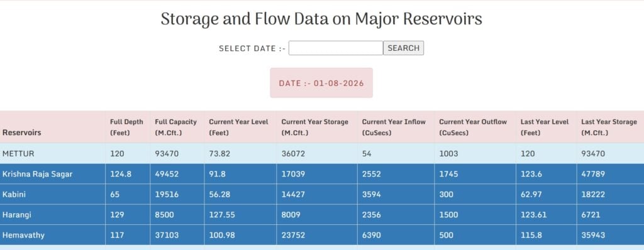This screenshot has width=644, height=250.
Task: Focus the Select Date input field
Action: tap(336, 48)
